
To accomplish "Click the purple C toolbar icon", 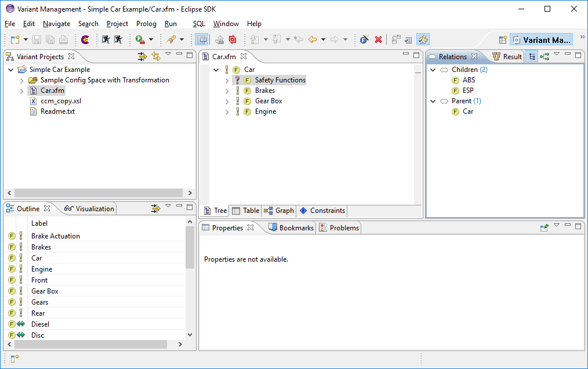I will [85, 39].
